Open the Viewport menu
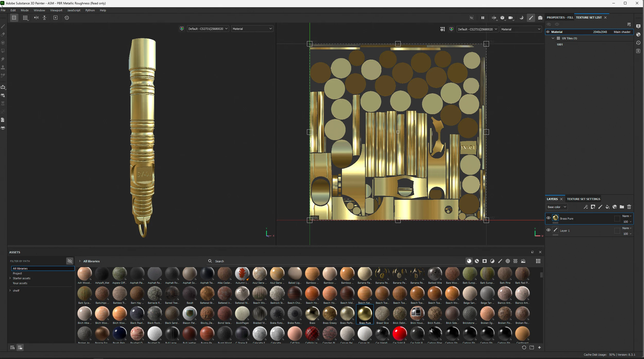The height and width of the screenshot is (359, 644). tap(56, 10)
